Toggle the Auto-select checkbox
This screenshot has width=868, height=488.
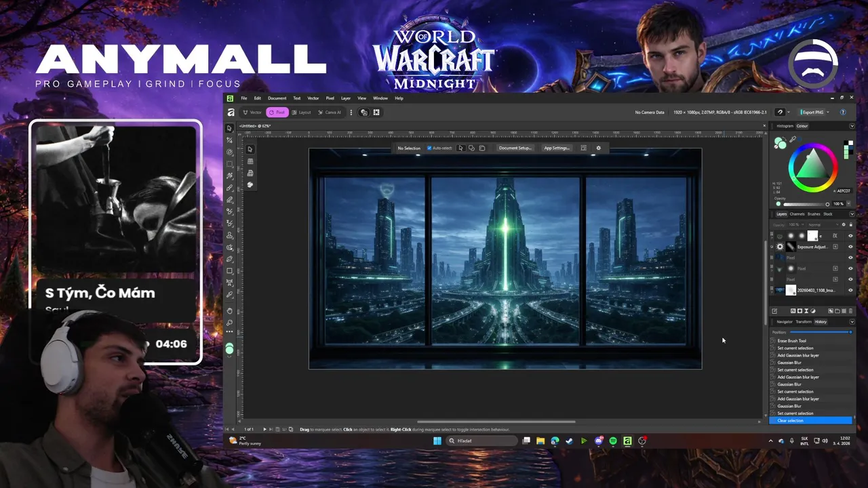tap(429, 148)
